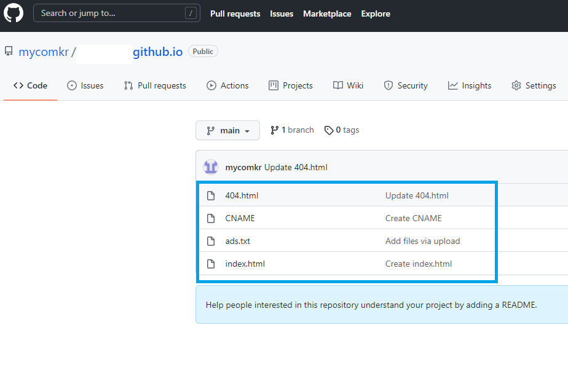The height and width of the screenshot is (392, 568).
Task: Open the Create index.html commit message
Action: 419,264
